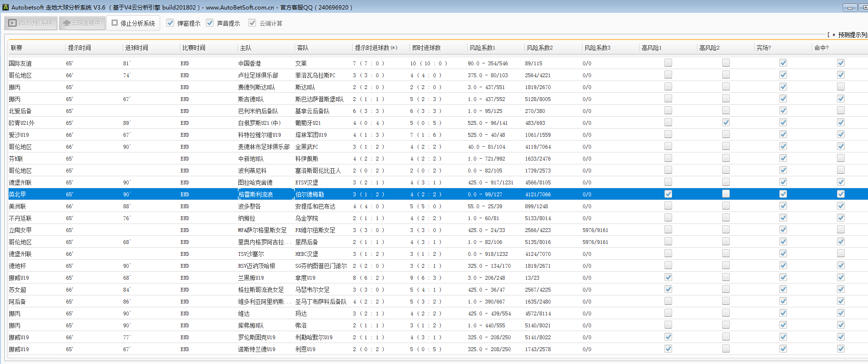
Task: Check 命中? for the 北爱后备 row
Action: click(840, 111)
